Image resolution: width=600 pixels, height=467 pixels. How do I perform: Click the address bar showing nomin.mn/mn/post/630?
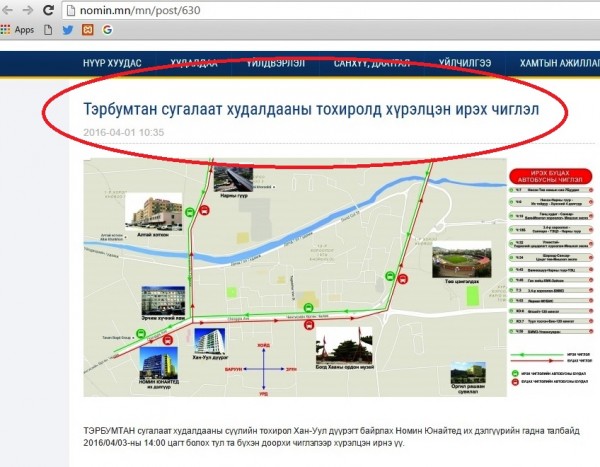click(x=331, y=10)
